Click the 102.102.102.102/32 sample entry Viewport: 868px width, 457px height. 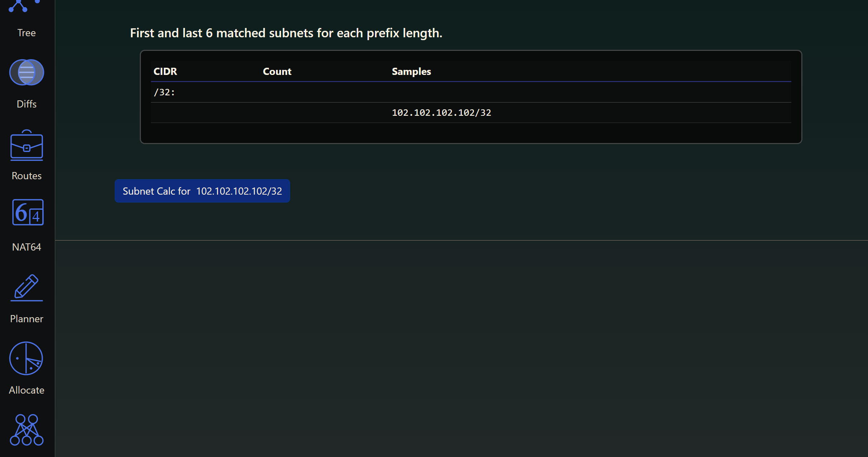click(441, 113)
